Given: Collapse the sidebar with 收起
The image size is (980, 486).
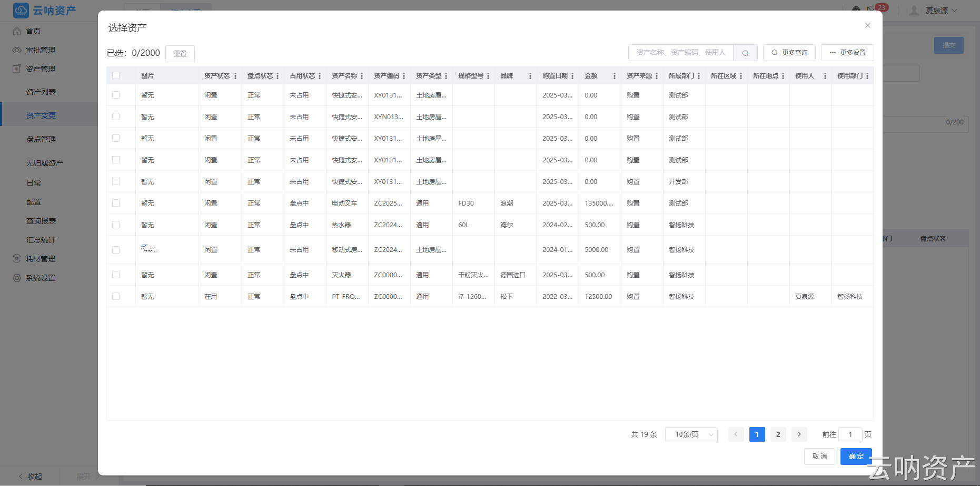Looking at the screenshot, I should 30,477.
